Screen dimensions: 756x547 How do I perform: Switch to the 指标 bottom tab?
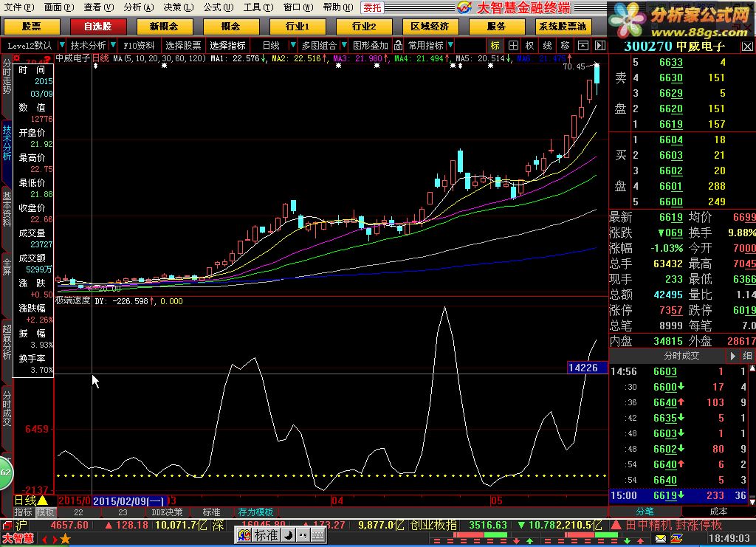23,512
